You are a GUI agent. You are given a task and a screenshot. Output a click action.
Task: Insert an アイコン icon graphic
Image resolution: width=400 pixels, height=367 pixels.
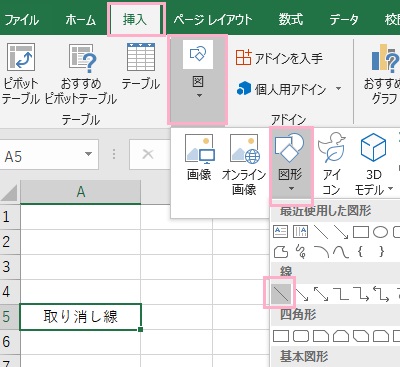[332, 165]
